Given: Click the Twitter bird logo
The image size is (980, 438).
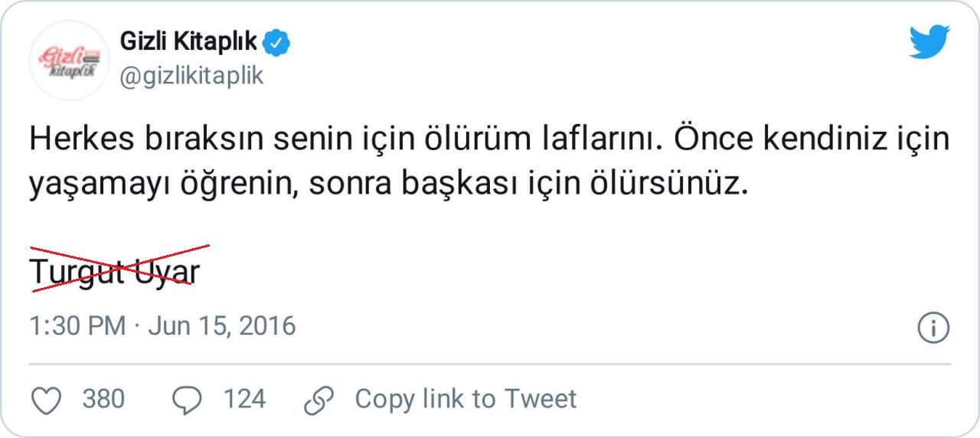Looking at the screenshot, I should pos(929,42).
